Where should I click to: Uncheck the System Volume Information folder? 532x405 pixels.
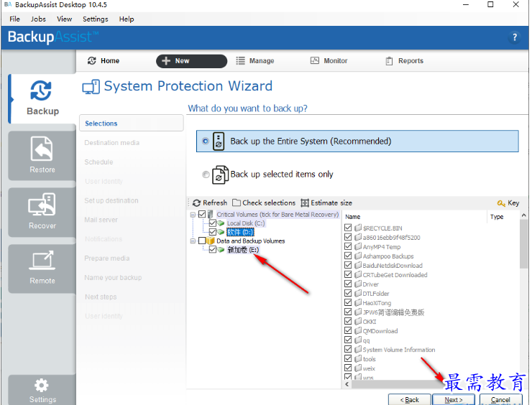(x=348, y=349)
